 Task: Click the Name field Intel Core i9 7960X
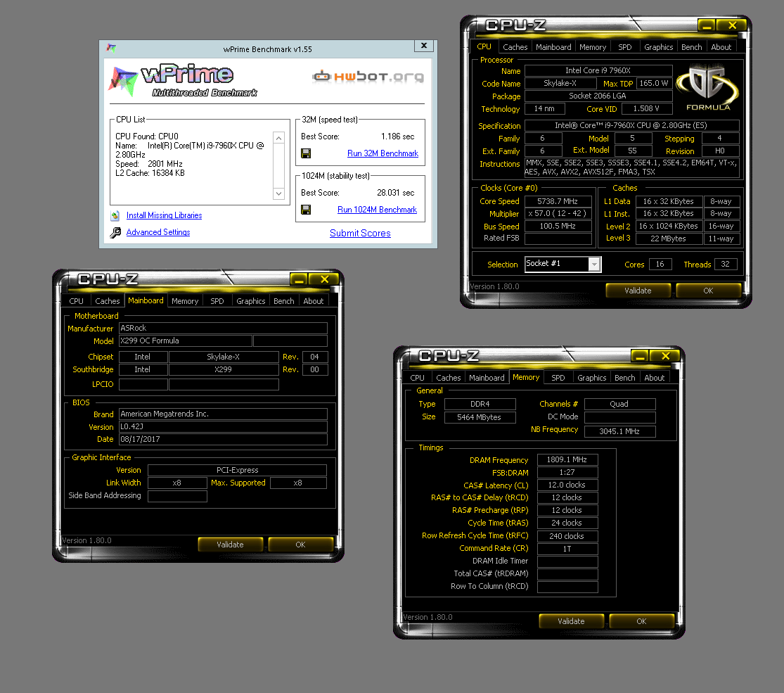click(598, 70)
